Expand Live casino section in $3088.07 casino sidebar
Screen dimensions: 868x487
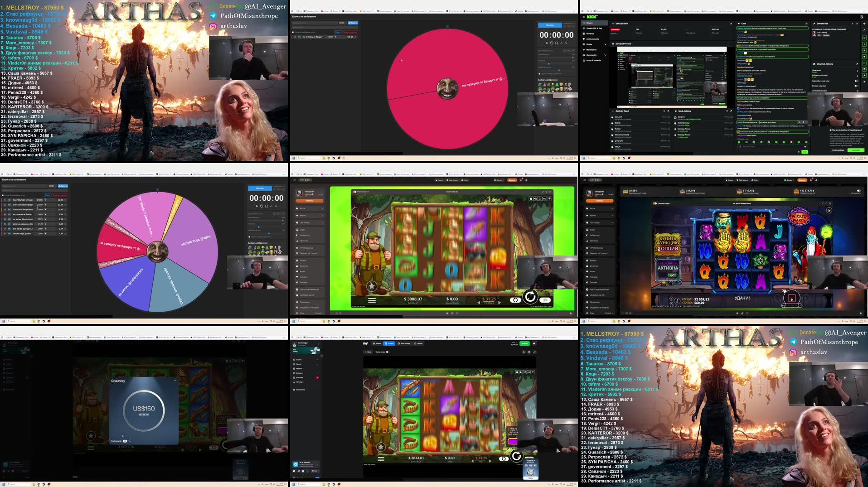(x=310, y=222)
